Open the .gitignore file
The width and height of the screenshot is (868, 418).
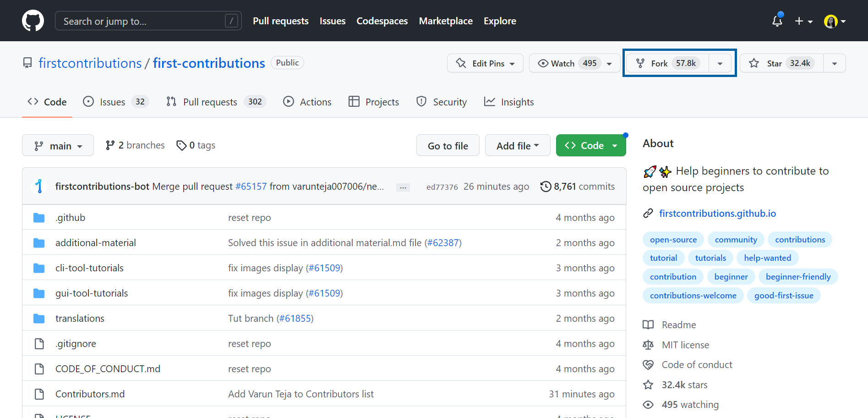[76, 344]
